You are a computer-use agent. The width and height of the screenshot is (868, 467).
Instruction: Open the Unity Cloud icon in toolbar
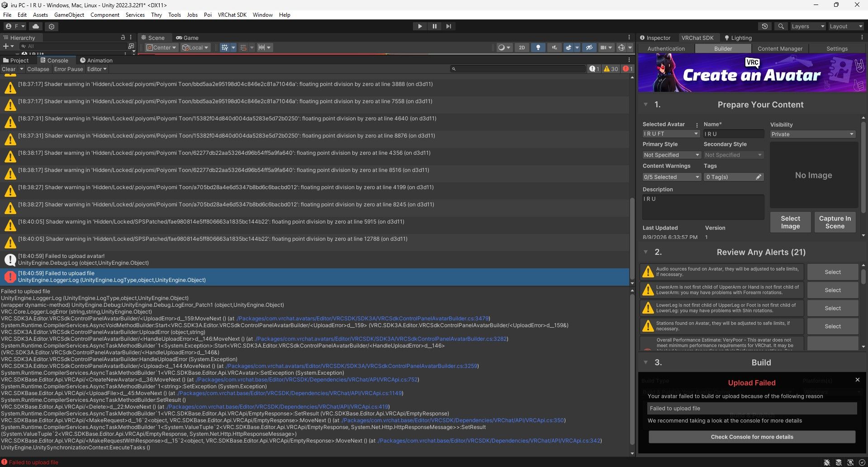click(x=36, y=26)
